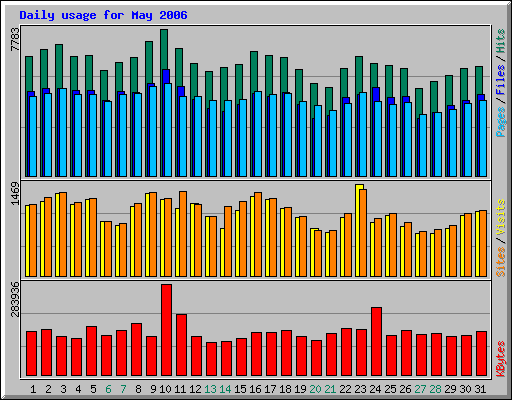
Task: Click the cyan Pages bar for day 3
Action: [63, 133]
